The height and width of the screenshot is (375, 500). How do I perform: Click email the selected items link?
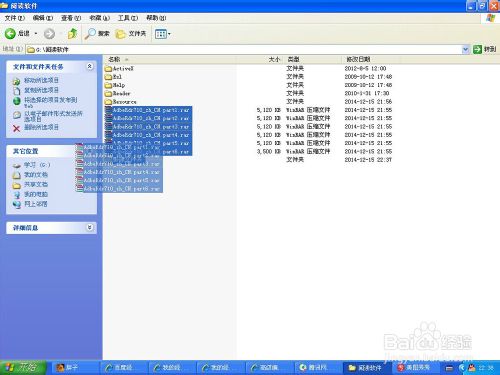tap(53, 116)
